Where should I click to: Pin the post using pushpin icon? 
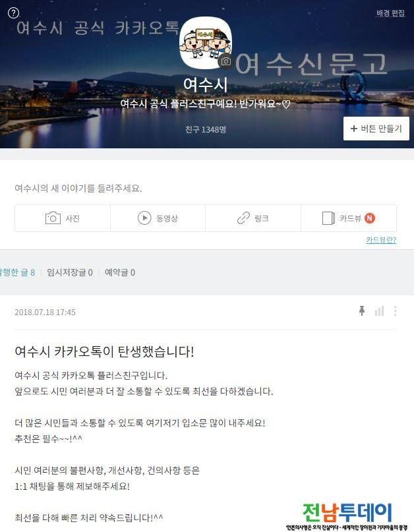tap(362, 310)
